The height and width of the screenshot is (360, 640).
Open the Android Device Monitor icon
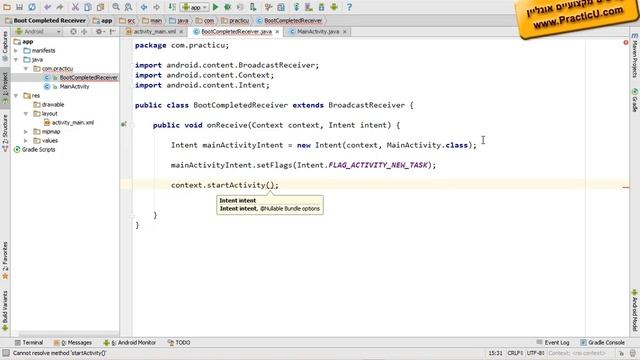click(334, 7)
